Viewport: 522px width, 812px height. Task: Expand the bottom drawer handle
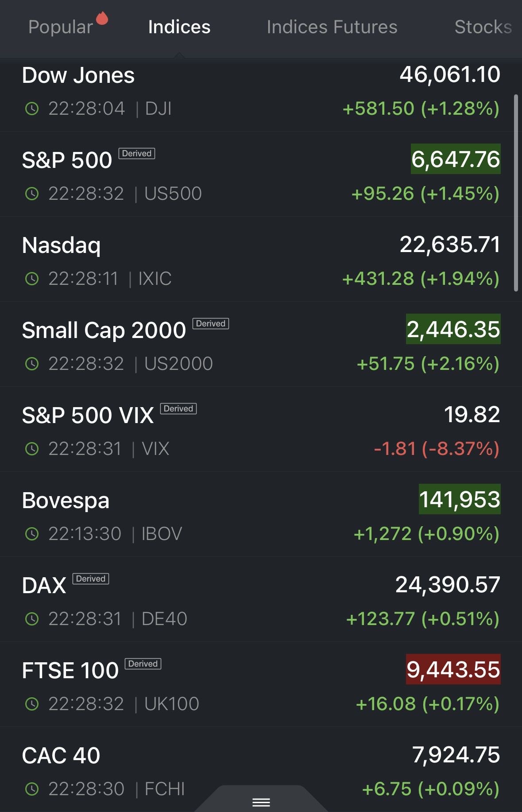(x=261, y=802)
